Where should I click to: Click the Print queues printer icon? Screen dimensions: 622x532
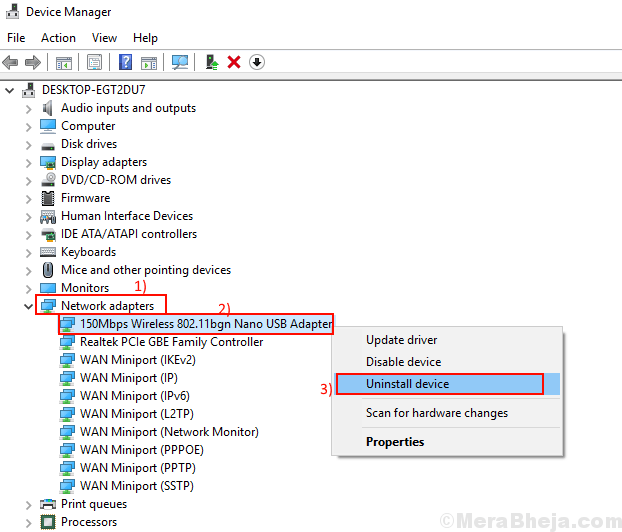[x=48, y=504]
